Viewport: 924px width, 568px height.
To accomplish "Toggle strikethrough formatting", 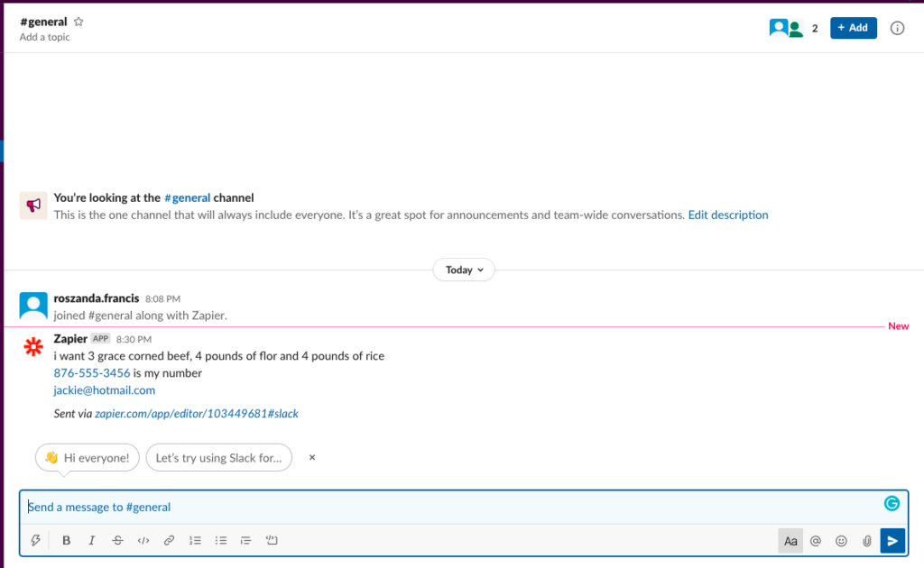I will pyautogui.click(x=117, y=541).
